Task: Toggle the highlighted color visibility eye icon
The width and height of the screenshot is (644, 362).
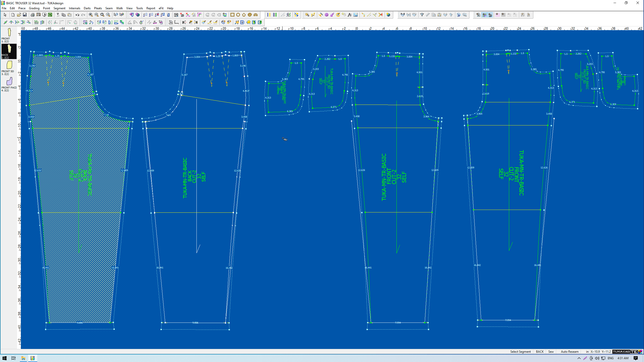Action: [485, 15]
